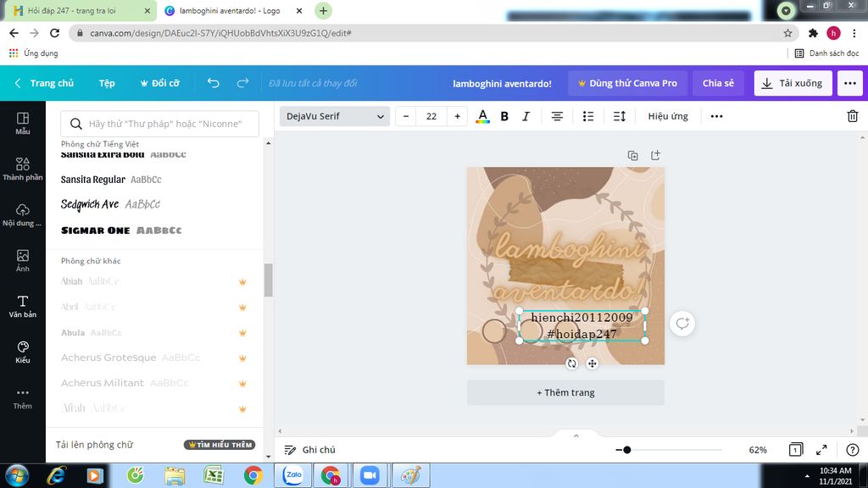Open the Tệp file menu
The image size is (868, 488).
click(x=107, y=83)
